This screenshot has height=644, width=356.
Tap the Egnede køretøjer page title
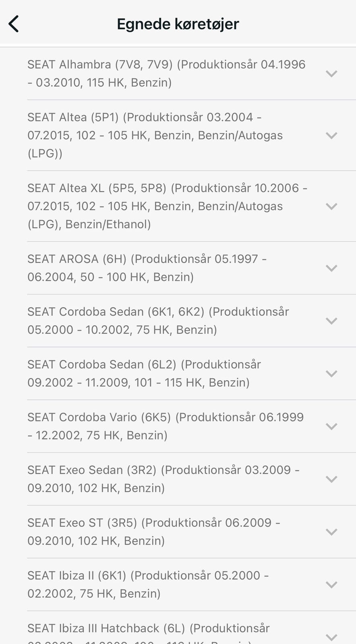(x=178, y=24)
